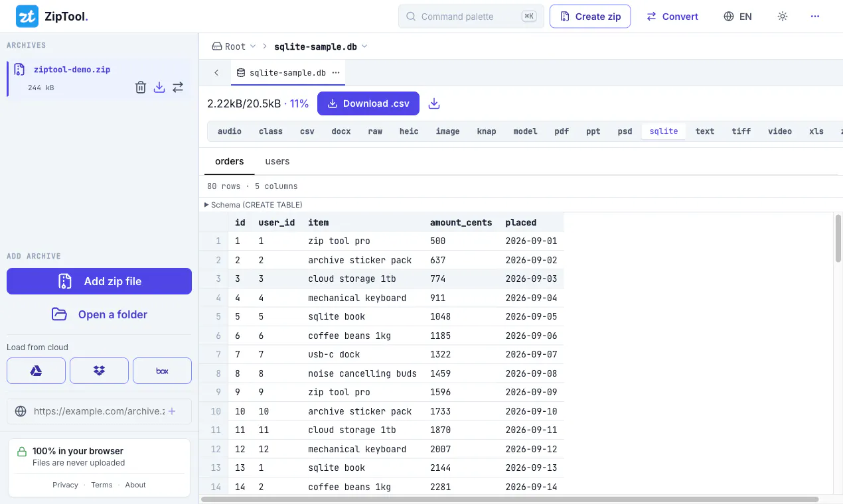The width and height of the screenshot is (843, 504).
Task: Select the pdf format filter
Action: [562, 131]
